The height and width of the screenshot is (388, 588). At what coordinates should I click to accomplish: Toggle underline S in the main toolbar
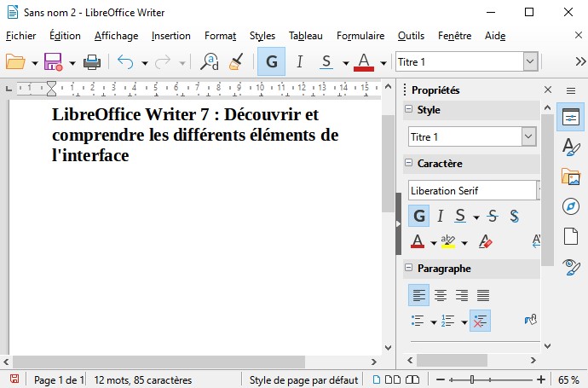pos(326,62)
